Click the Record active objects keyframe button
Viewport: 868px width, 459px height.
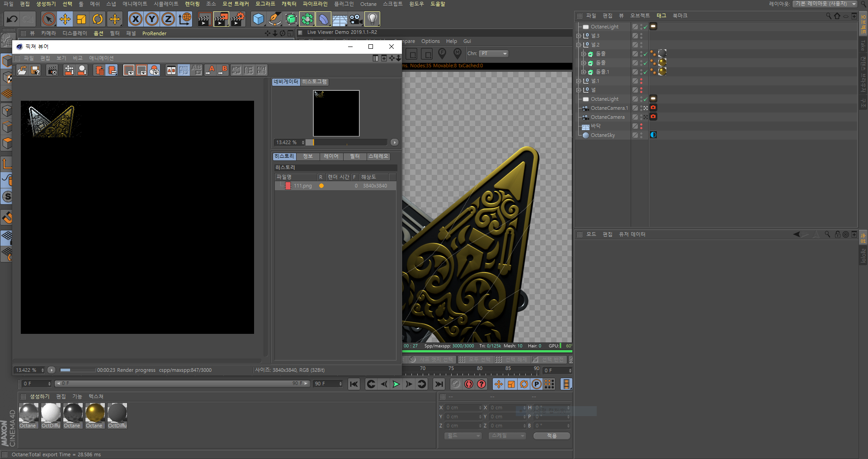(x=469, y=384)
